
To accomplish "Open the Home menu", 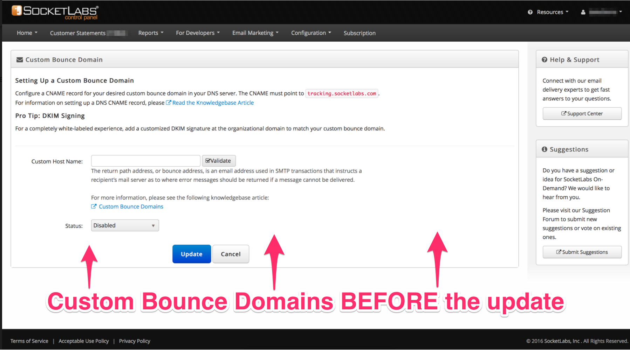I will coord(27,33).
